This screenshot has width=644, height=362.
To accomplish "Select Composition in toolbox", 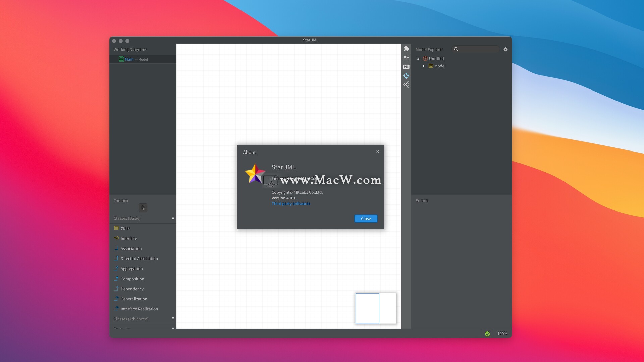I will [x=132, y=279].
